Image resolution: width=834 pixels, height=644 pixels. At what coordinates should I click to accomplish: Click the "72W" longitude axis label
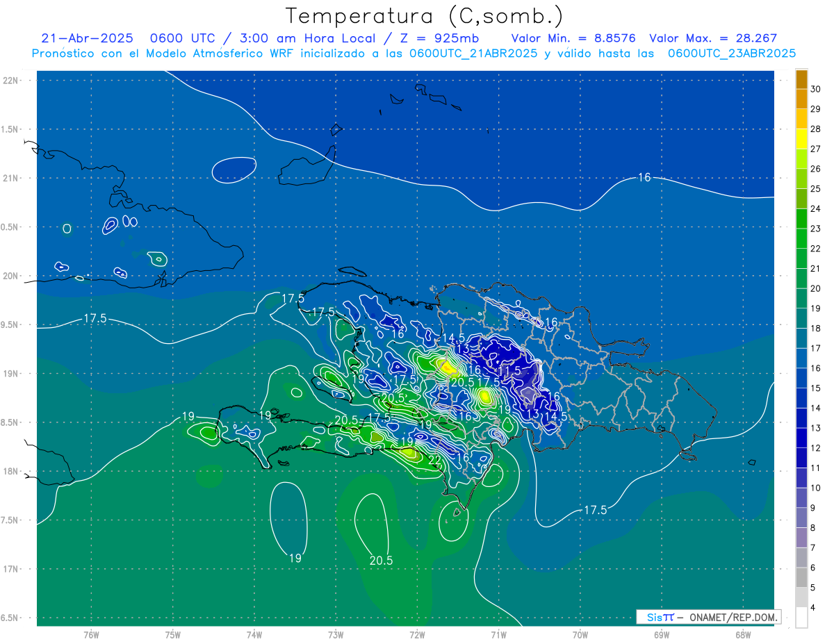point(417,634)
